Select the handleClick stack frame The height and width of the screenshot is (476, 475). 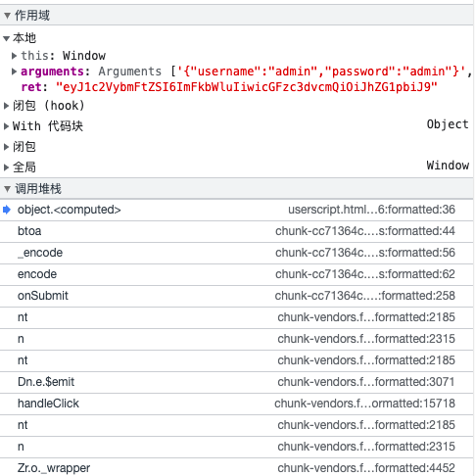click(237, 404)
